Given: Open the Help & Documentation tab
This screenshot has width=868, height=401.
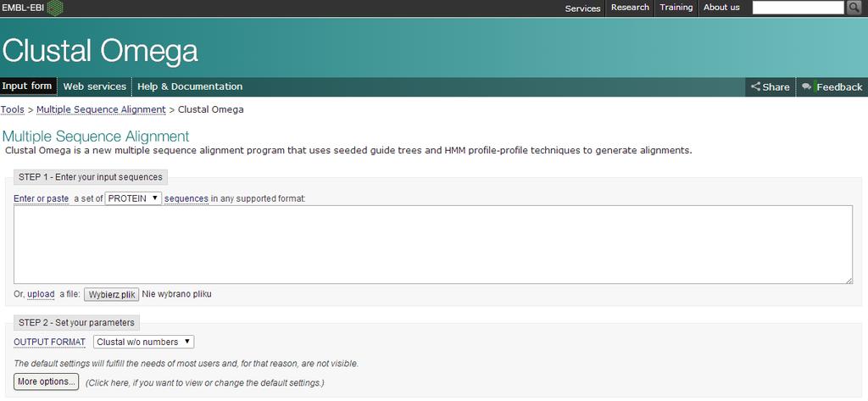Looking at the screenshot, I should pyautogui.click(x=190, y=87).
